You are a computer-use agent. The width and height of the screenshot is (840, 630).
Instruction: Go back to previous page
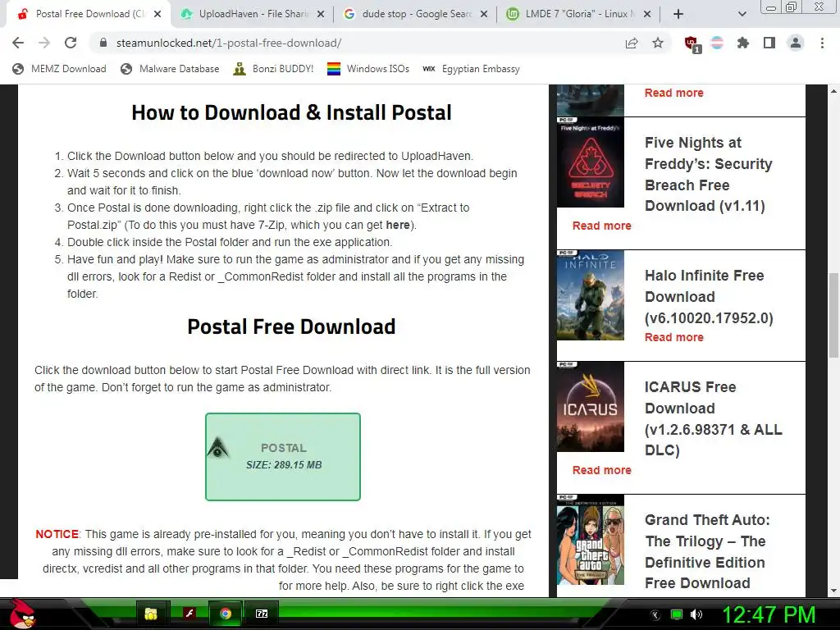(x=18, y=43)
